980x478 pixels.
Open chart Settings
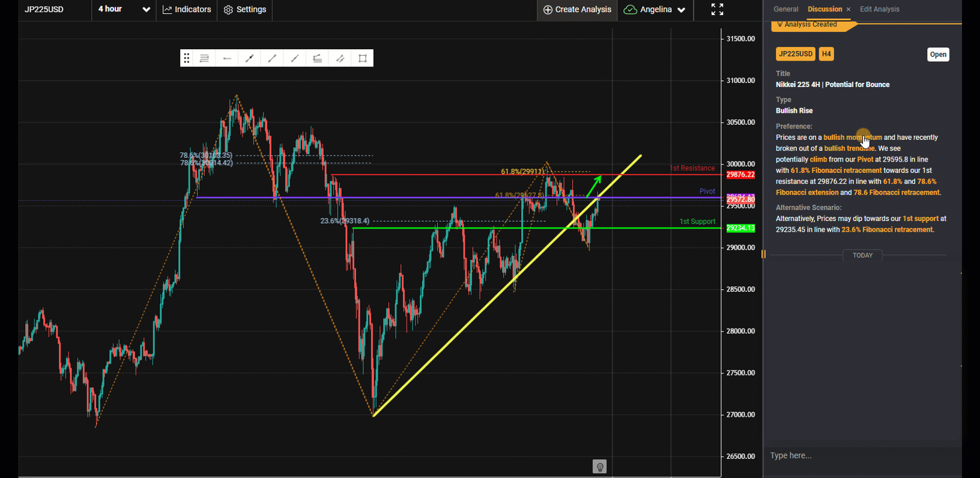pyautogui.click(x=245, y=10)
